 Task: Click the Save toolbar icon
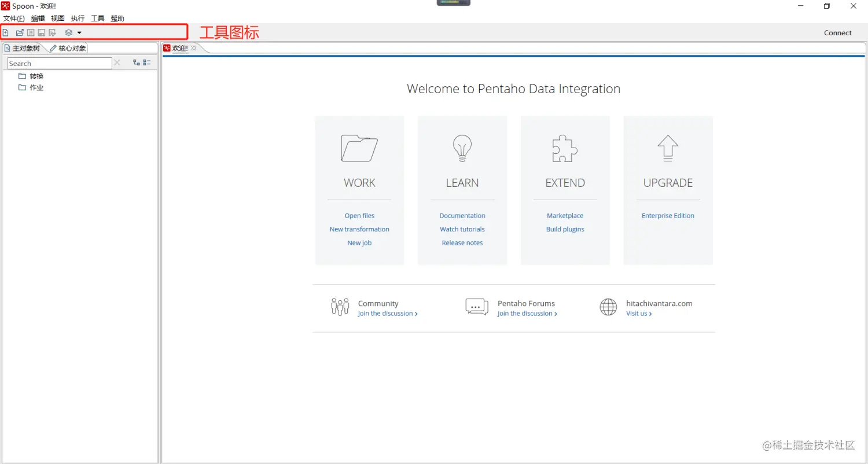[x=42, y=33]
